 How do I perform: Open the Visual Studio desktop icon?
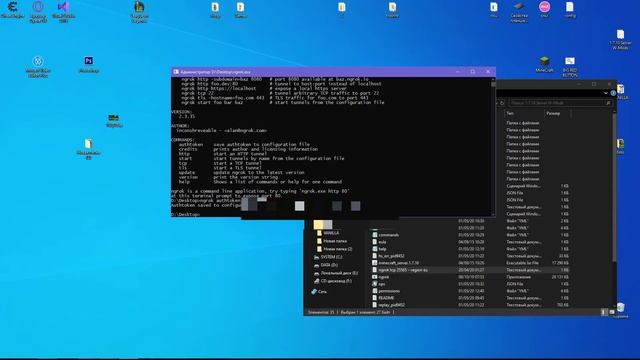point(63,11)
